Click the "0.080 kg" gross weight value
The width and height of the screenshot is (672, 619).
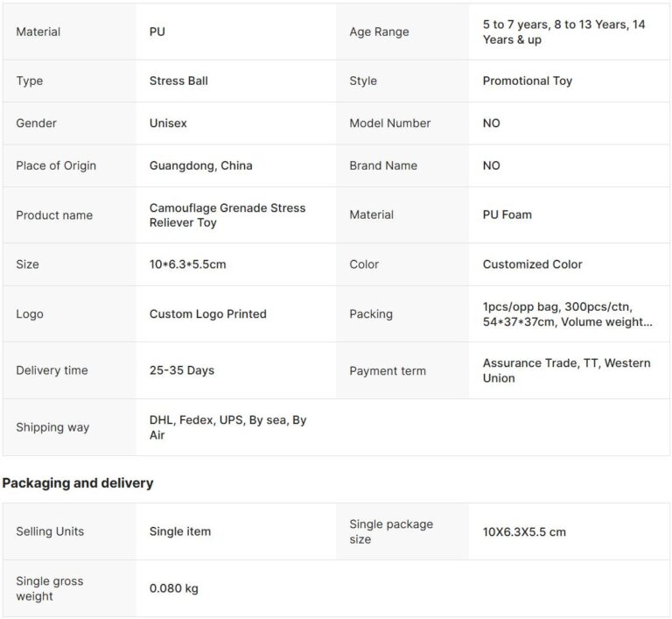(173, 588)
